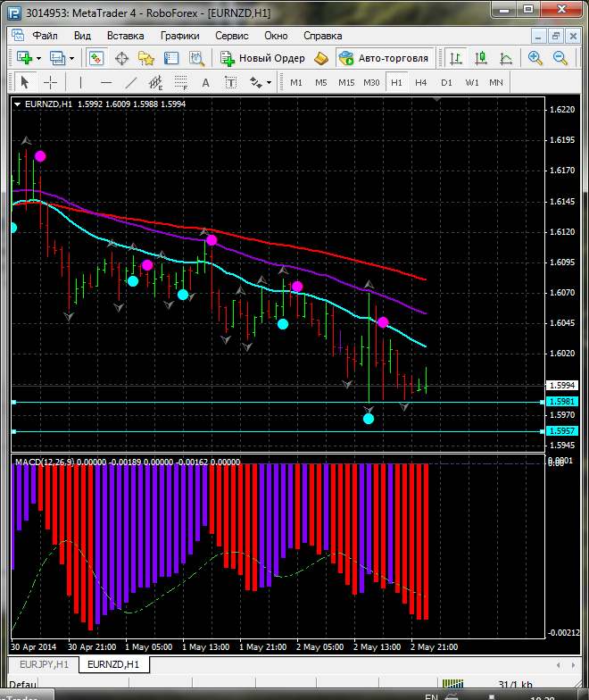The width and height of the screenshot is (589, 700).
Task: Switch to M30 timeframe
Action: coord(371,82)
